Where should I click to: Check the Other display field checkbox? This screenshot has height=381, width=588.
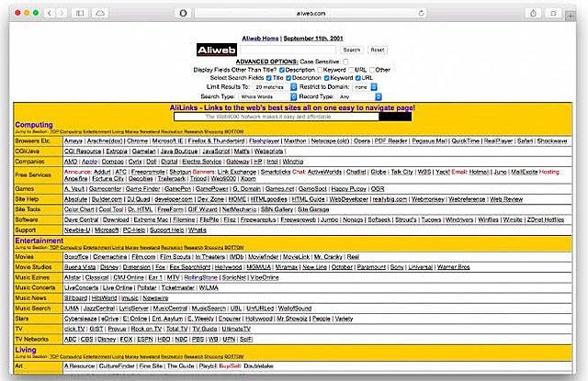[371, 70]
